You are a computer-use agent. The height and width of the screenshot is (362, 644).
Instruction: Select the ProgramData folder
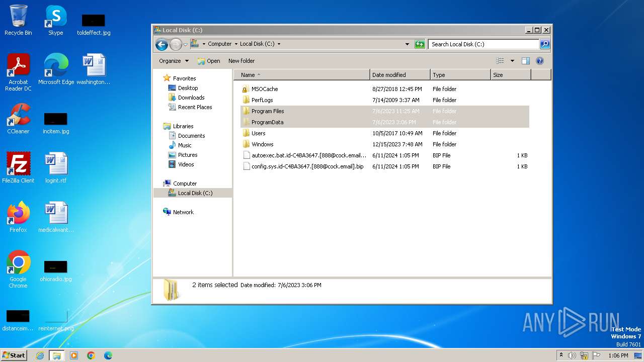click(385, 122)
